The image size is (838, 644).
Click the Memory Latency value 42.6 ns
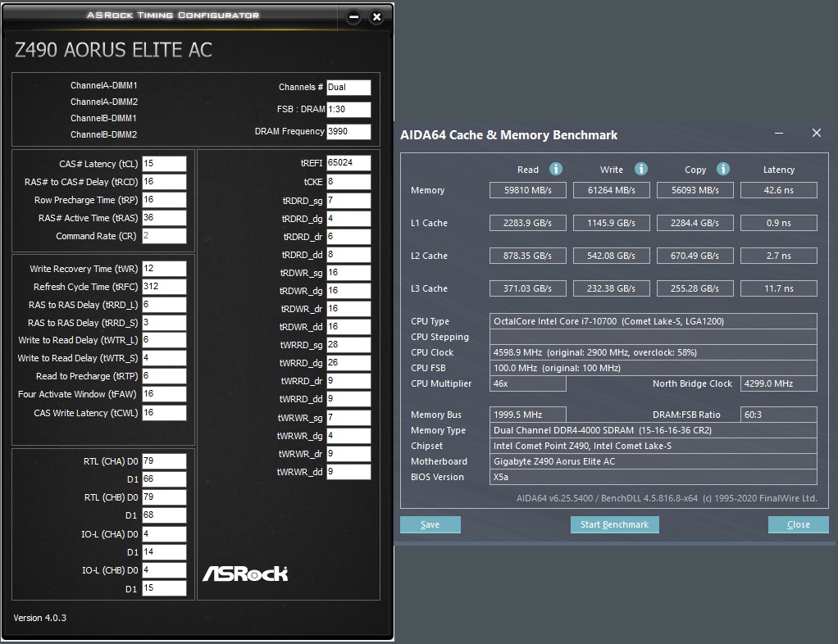tap(779, 190)
